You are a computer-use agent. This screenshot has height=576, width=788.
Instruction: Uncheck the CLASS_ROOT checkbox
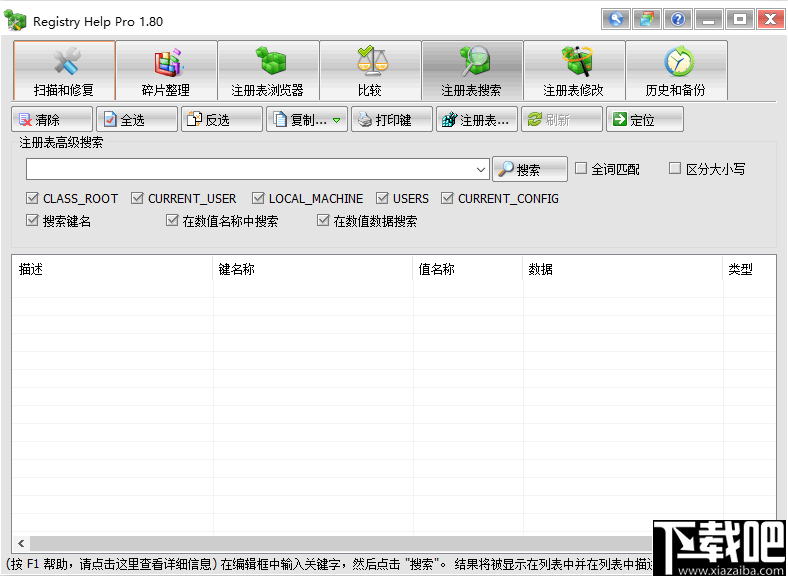coord(72,199)
